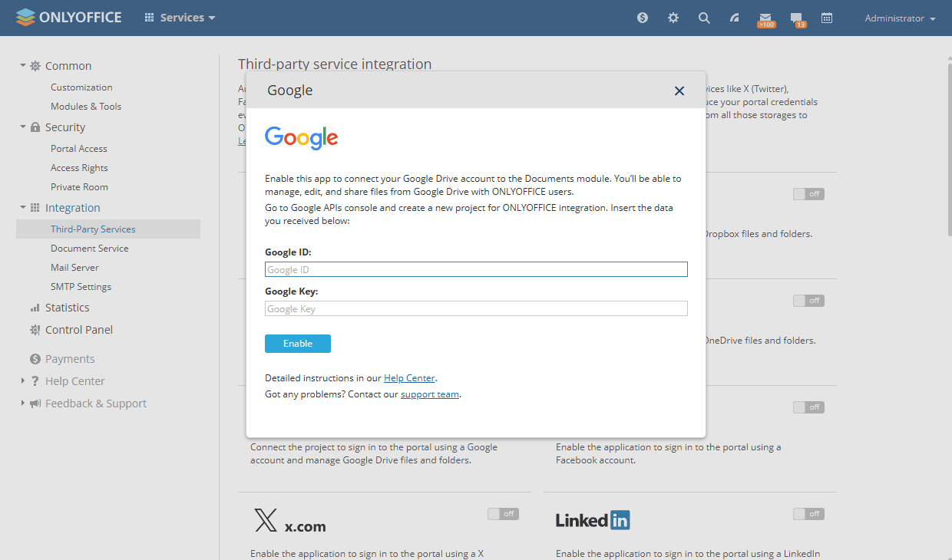The width and height of the screenshot is (952, 560).
Task: Click the ONLYOFFICE logo icon
Action: pyautogui.click(x=25, y=17)
